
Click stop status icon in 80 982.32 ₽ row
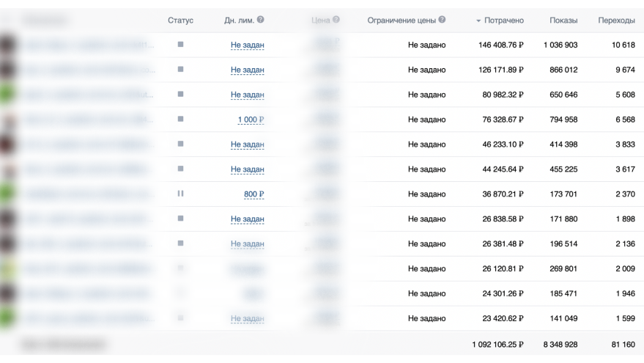(x=180, y=94)
